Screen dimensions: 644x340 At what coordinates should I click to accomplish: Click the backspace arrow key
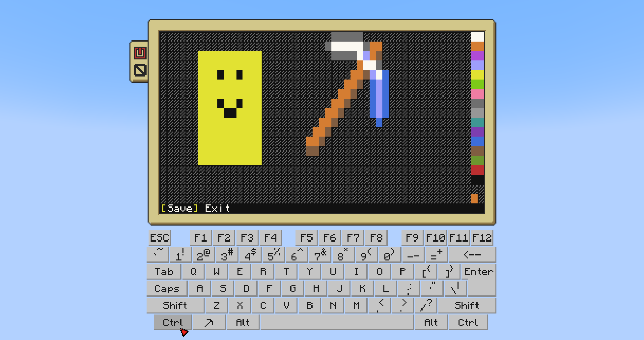coord(472,255)
